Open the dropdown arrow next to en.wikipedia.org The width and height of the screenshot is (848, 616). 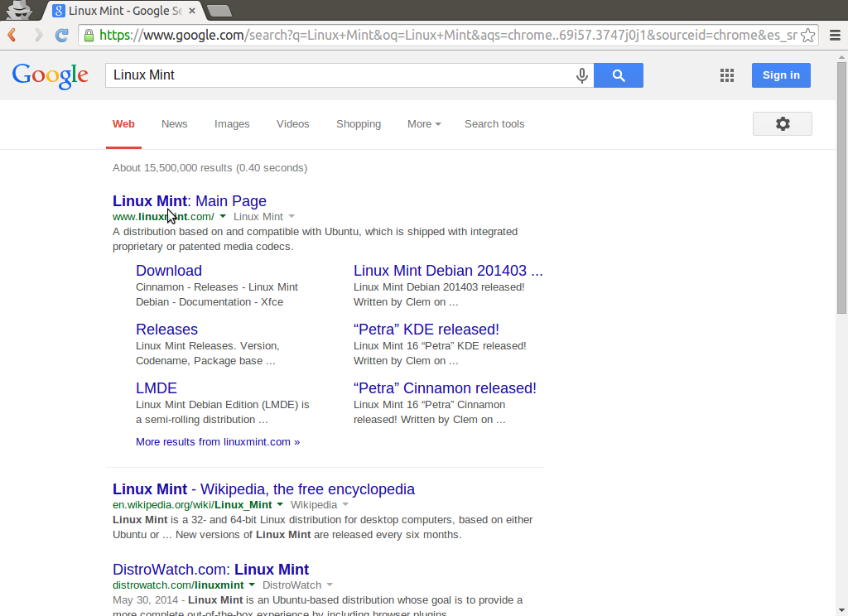[280, 504]
